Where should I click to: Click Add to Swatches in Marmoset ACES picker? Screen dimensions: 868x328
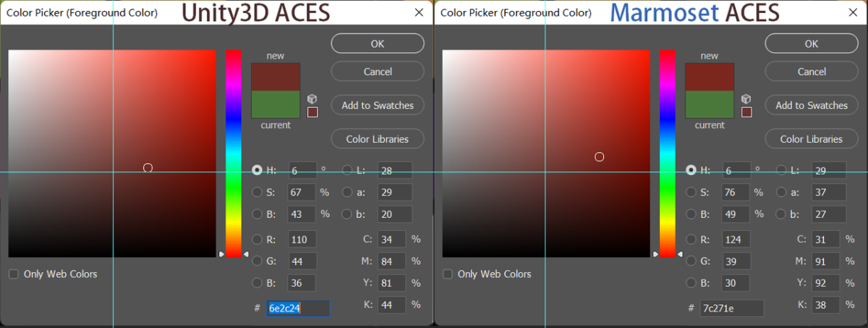pyautogui.click(x=812, y=105)
